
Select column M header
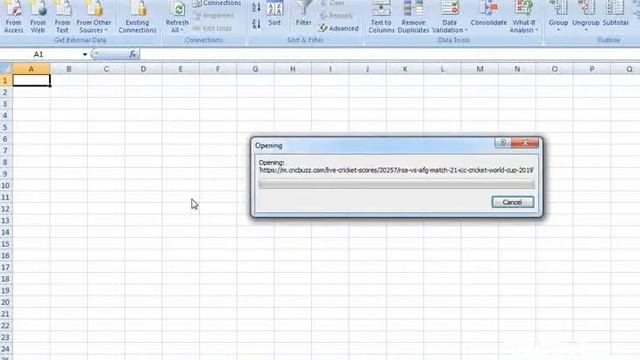pos(480,69)
